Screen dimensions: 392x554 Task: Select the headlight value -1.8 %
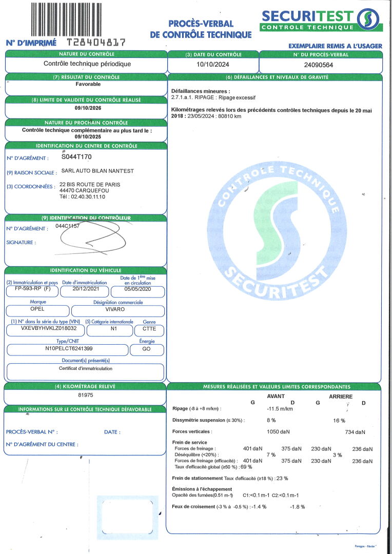[x=297, y=507]
